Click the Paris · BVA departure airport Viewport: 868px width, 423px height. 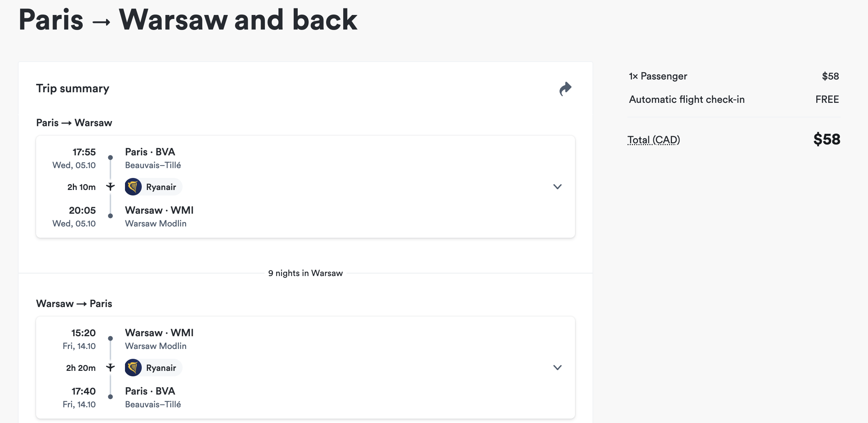(x=150, y=152)
